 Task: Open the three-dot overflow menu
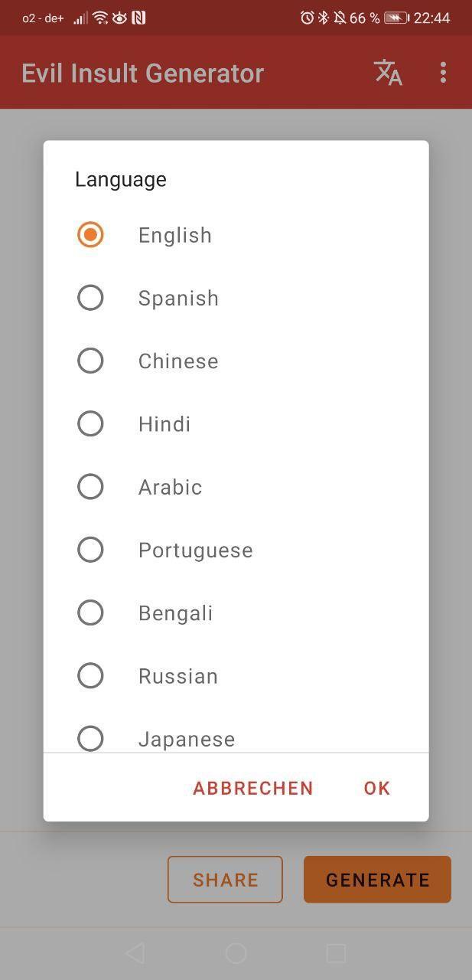443,73
